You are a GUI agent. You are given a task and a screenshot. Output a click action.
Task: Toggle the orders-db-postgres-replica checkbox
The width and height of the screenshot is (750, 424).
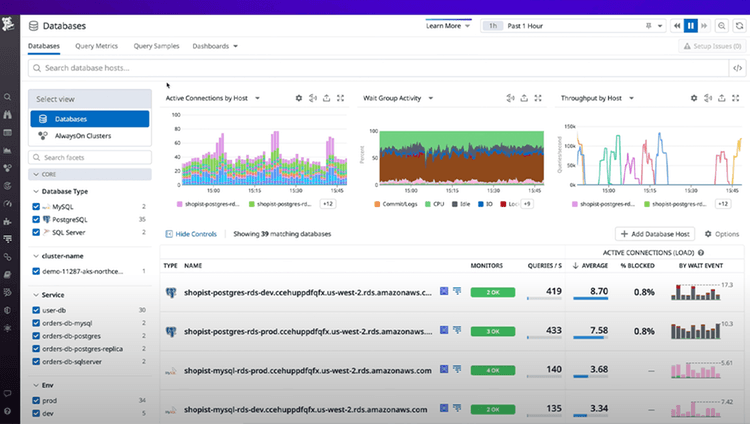click(36, 349)
